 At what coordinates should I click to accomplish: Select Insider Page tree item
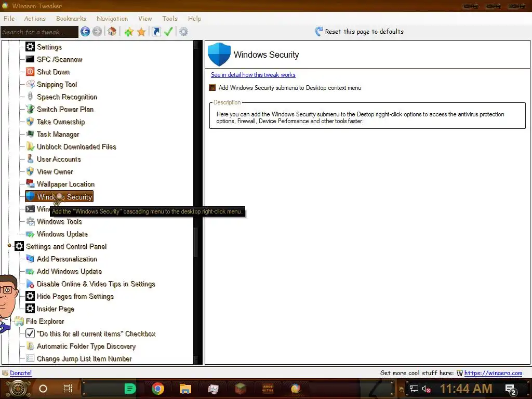tap(55, 309)
